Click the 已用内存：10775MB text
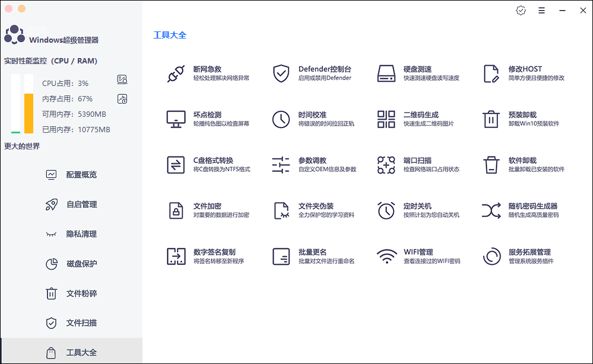This screenshot has height=364, width=593. [76, 129]
